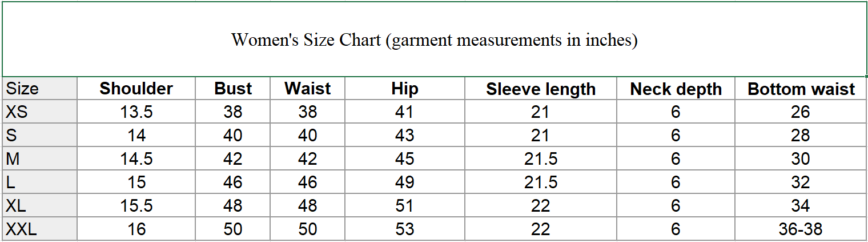Select the XS size row label
The width and height of the screenshot is (868, 242).
coord(39,112)
